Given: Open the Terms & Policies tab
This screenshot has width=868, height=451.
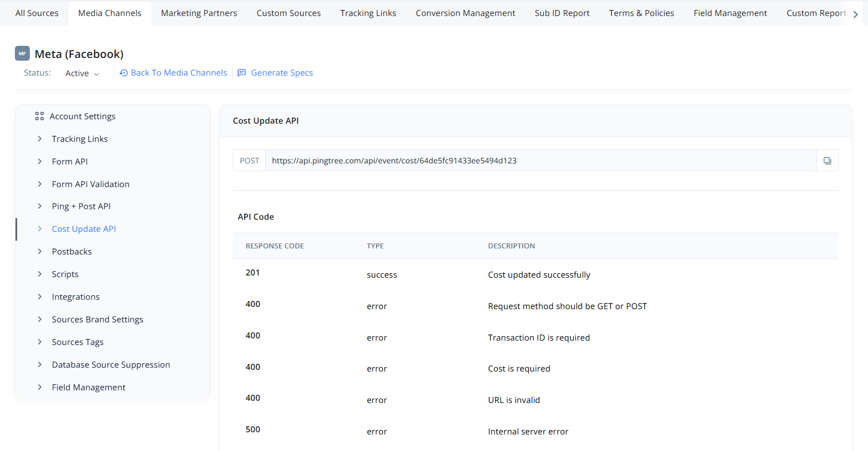Looking at the screenshot, I should tap(641, 13).
